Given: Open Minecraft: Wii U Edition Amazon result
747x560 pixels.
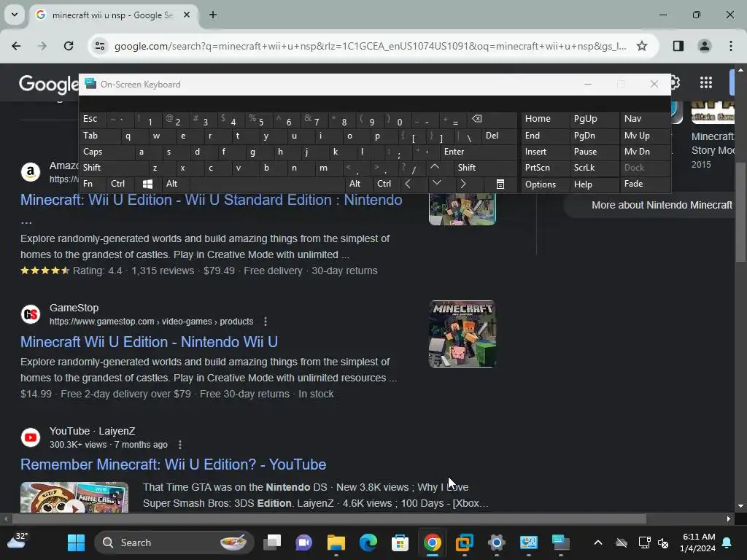Looking at the screenshot, I should point(212,200).
